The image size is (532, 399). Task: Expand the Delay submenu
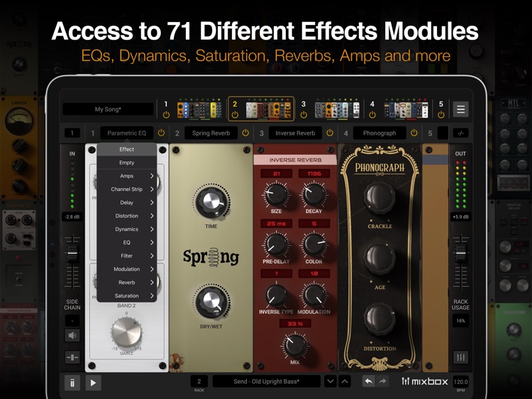(x=126, y=202)
